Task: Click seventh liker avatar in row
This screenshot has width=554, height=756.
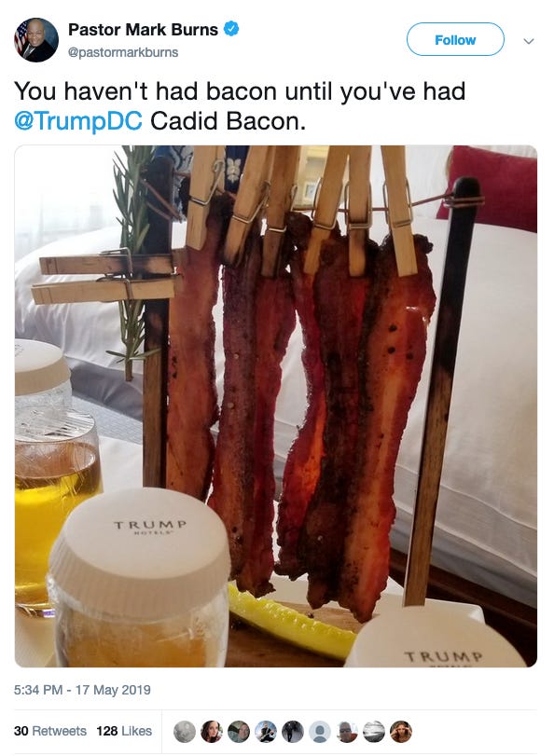Action: [347, 732]
